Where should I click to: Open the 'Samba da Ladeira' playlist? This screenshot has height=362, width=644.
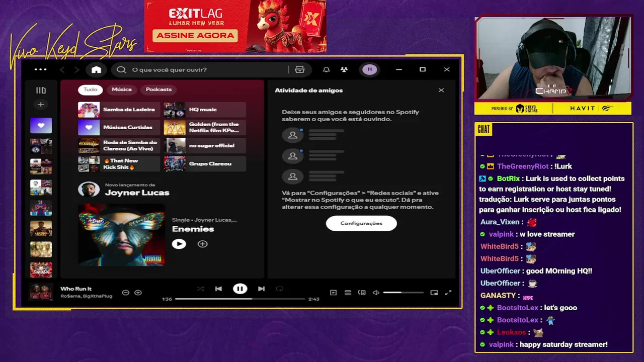tap(119, 110)
